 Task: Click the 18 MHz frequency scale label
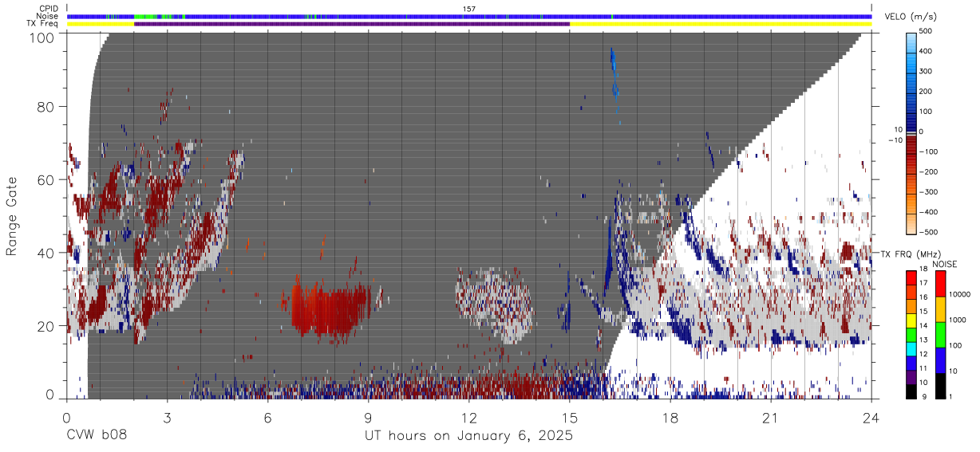click(x=924, y=272)
